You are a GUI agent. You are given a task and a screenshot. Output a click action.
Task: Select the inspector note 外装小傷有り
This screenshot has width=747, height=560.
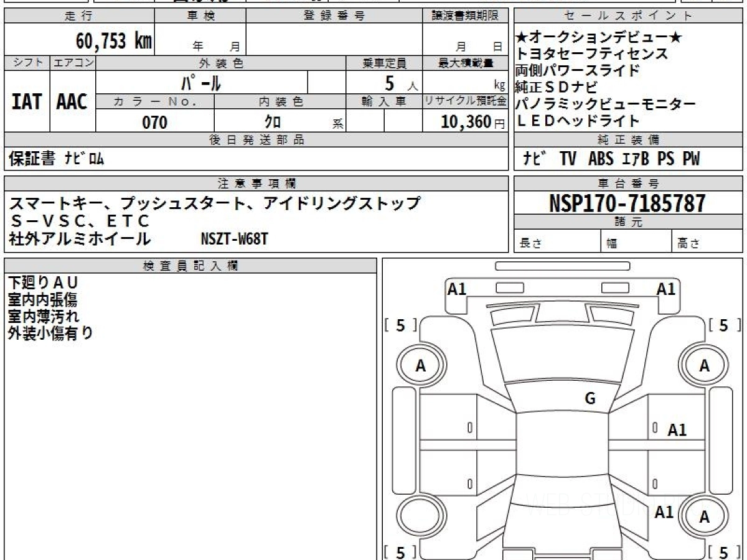pos(50,333)
